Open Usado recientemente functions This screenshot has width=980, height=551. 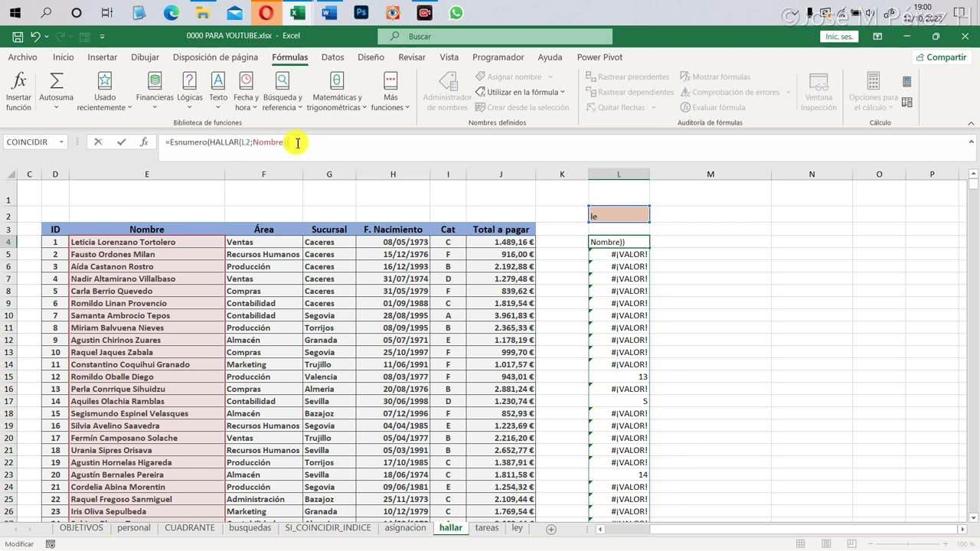(104, 92)
